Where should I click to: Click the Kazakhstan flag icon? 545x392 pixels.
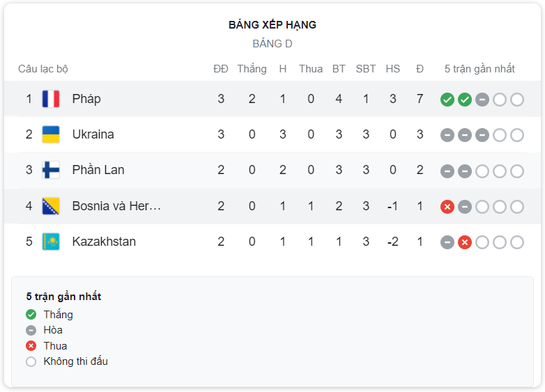51,242
